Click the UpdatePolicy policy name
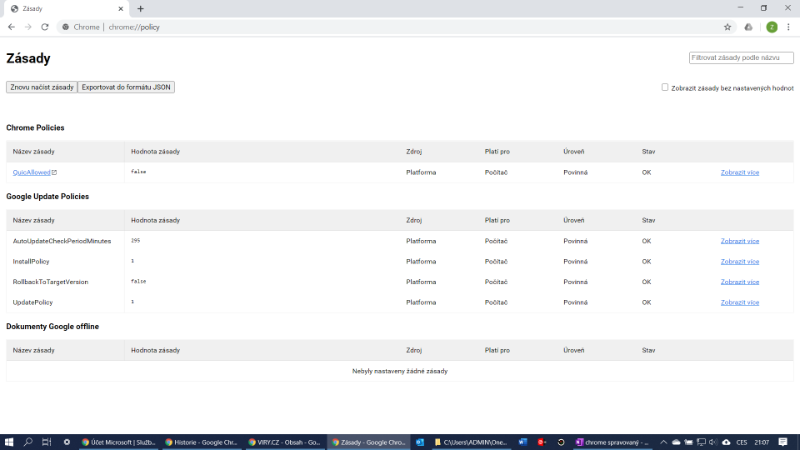This screenshot has width=800, height=450. coord(33,302)
